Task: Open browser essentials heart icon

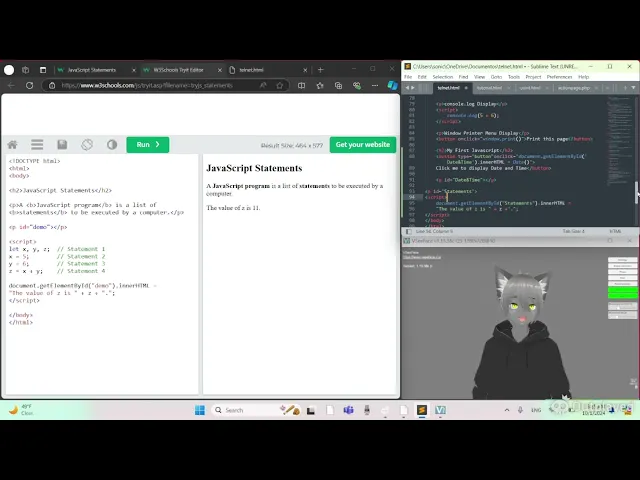Action: click(357, 85)
